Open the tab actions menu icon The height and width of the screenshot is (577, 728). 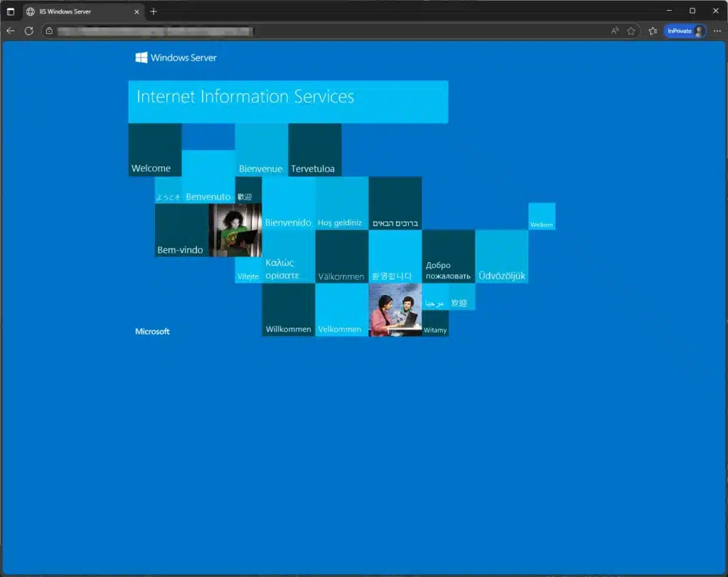11,11
